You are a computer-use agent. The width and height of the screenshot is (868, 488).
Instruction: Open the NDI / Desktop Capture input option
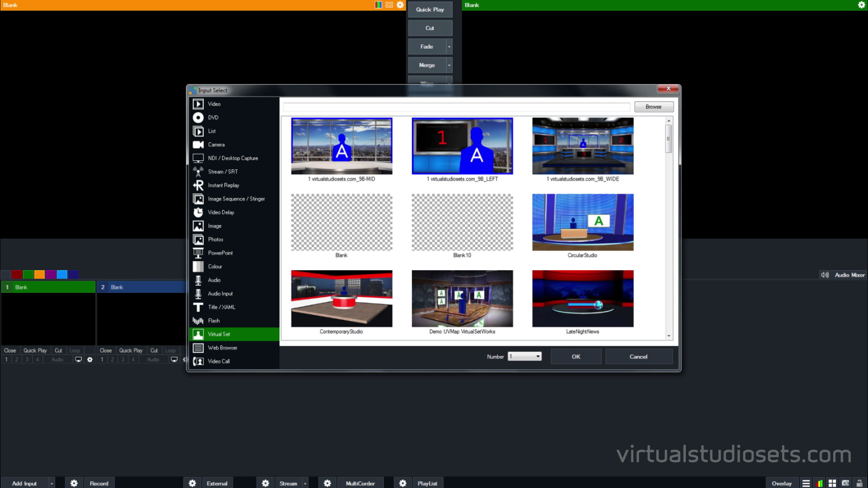(x=233, y=158)
